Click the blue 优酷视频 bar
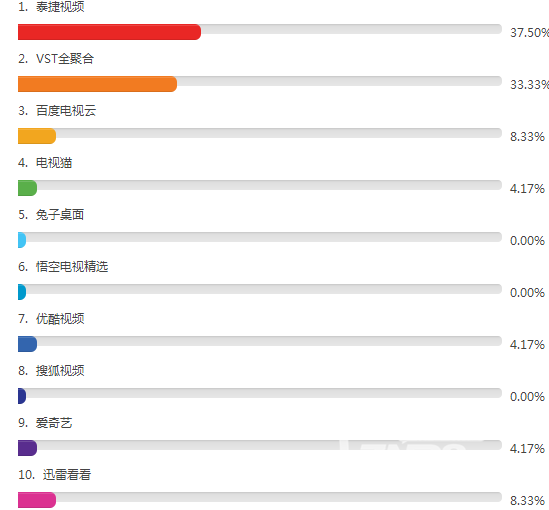Image resolution: width=549 pixels, height=510 pixels. pos(27,344)
